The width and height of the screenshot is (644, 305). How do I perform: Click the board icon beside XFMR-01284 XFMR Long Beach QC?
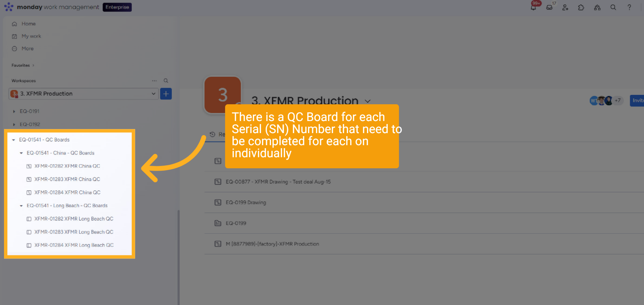29,245
